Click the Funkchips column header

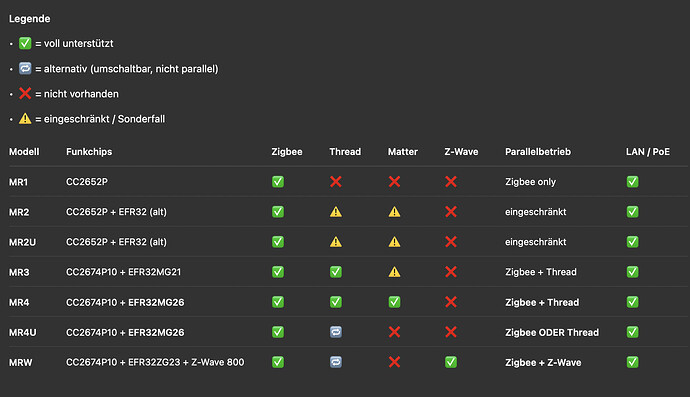point(89,152)
